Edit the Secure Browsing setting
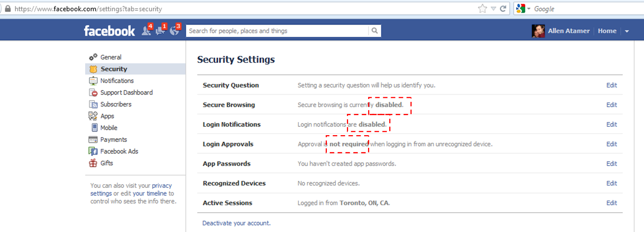Image resolution: width=644 pixels, height=232 pixels. click(611, 105)
